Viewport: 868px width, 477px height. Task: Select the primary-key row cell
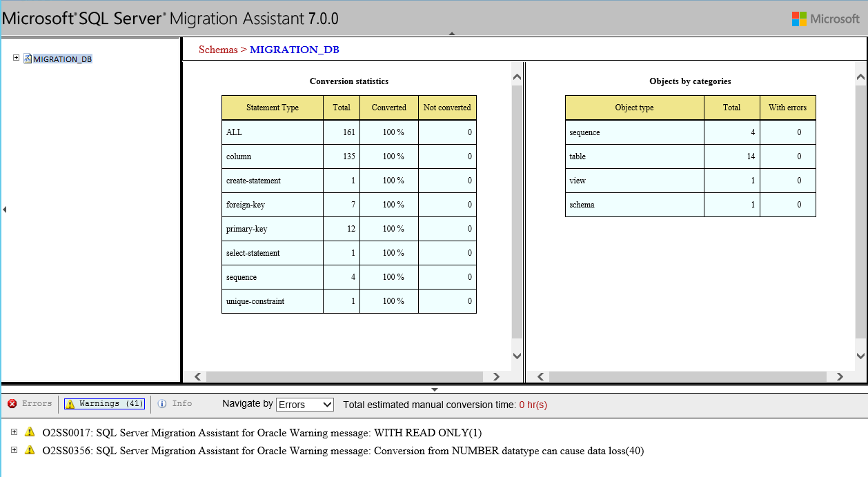273,229
